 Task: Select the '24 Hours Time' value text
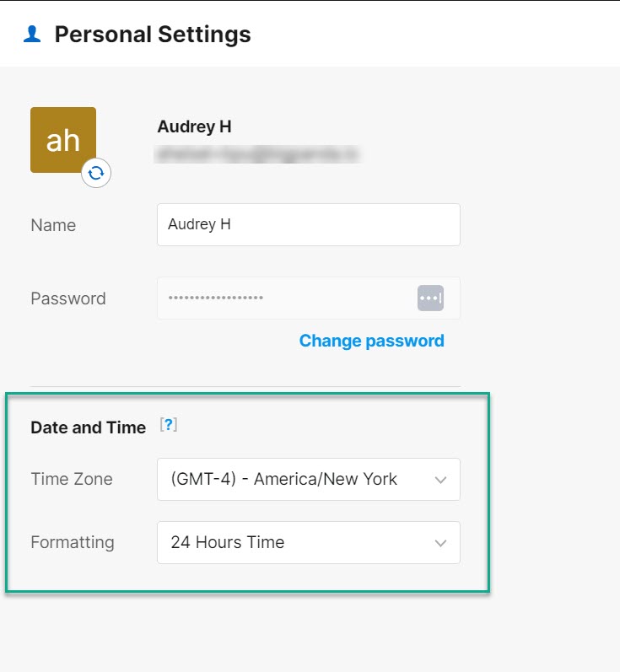coord(228,542)
